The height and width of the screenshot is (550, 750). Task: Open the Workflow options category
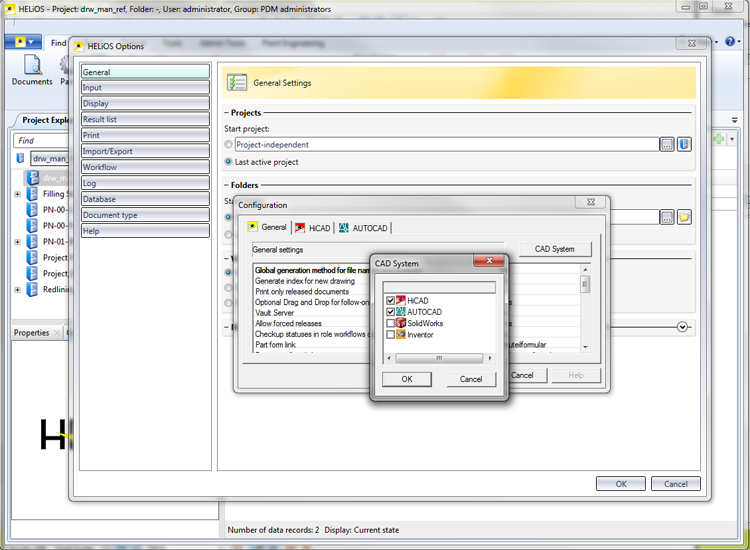click(x=145, y=167)
